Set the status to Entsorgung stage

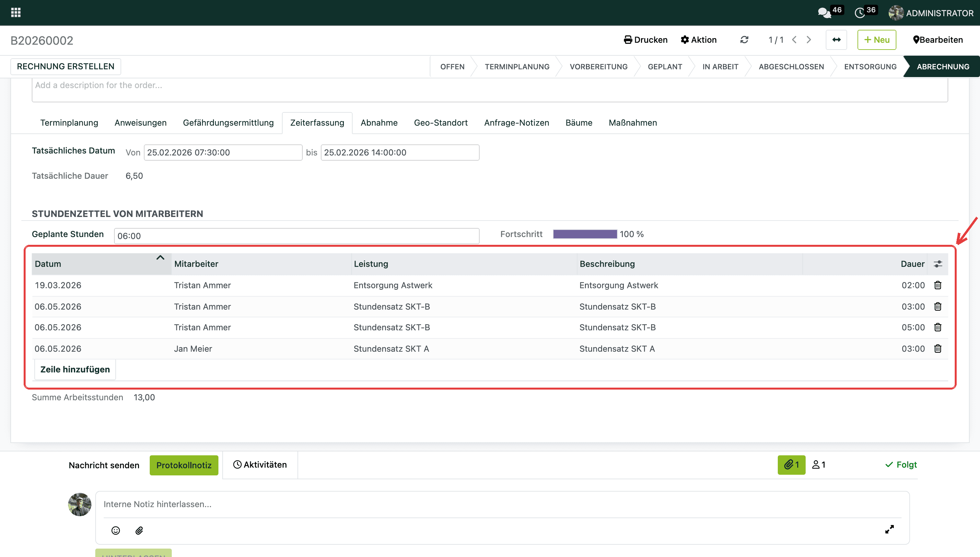click(870, 67)
